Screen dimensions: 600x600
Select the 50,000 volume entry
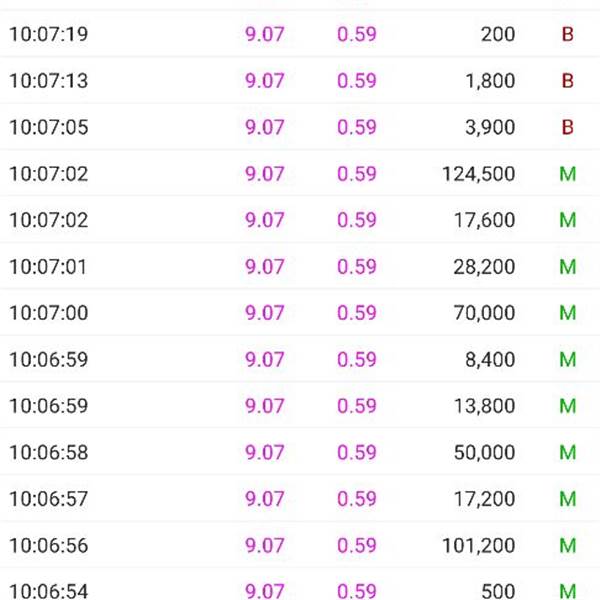(x=485, y=452)
